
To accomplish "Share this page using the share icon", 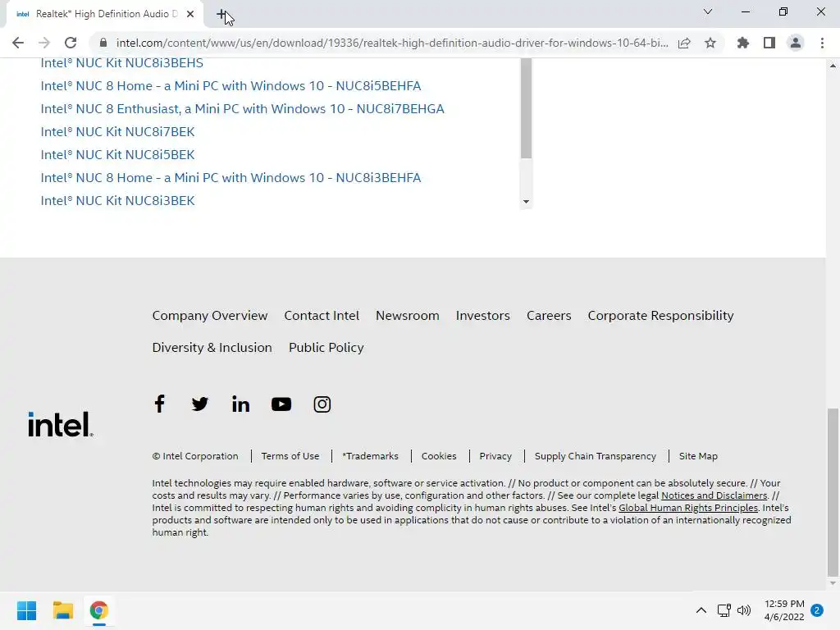I will point(684,43).
